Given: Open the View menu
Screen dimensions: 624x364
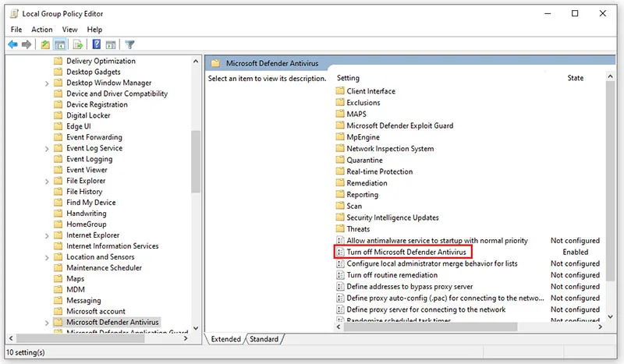Looking at the screenshot, I should tap(69, 30).
